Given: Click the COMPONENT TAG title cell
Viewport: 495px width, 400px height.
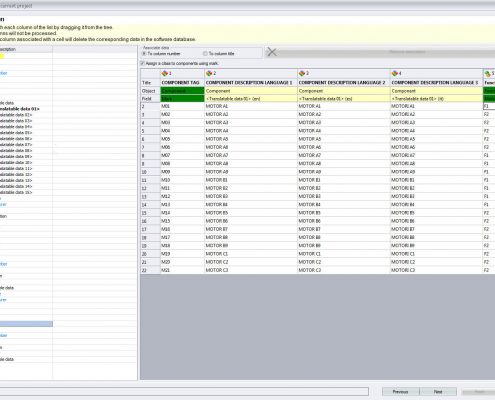Looking at the screenshot, I should coord(182,82).
